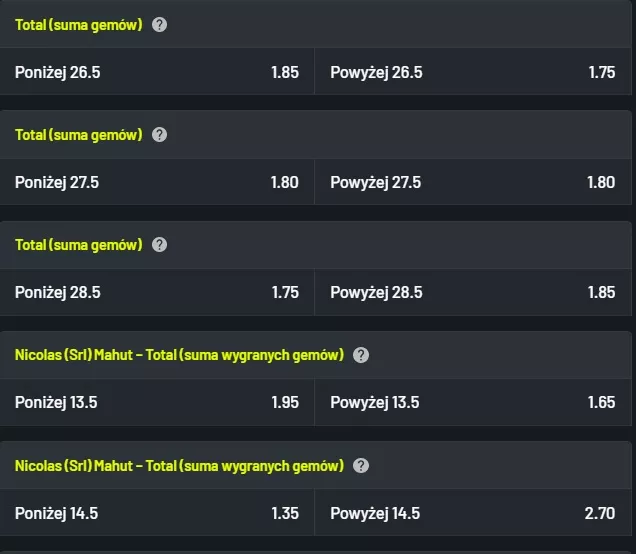Open help icon for Mahut 13.5 games market
The height and width of the screenshot is (554, 636).
[361, 355]
